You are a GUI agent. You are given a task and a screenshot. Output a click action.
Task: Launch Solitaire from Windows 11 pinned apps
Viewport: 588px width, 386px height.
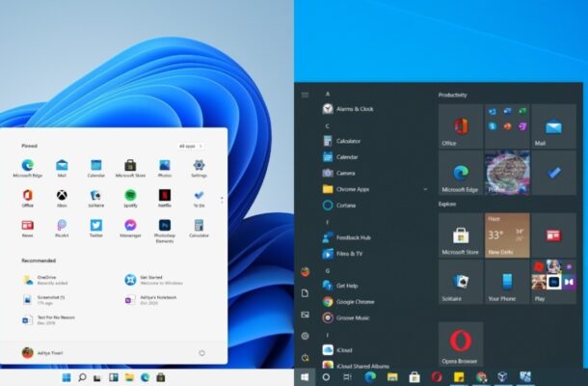(x=96, y=198)
